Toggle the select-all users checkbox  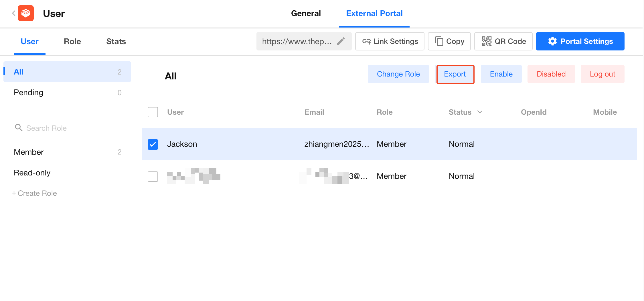(153, 112)
